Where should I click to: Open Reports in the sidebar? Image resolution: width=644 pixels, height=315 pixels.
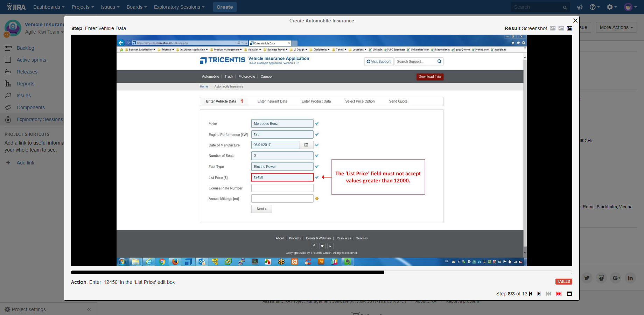(x=26, y=84)
